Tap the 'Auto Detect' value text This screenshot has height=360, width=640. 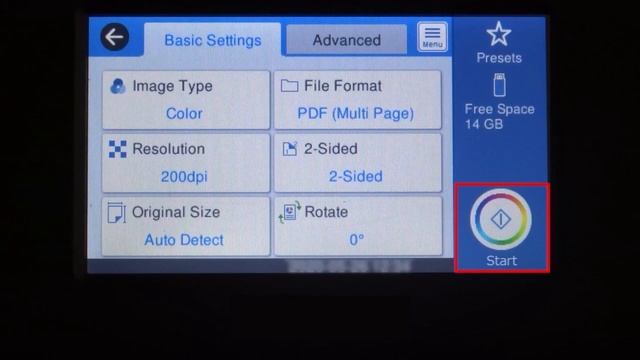(x=184, y=240)
